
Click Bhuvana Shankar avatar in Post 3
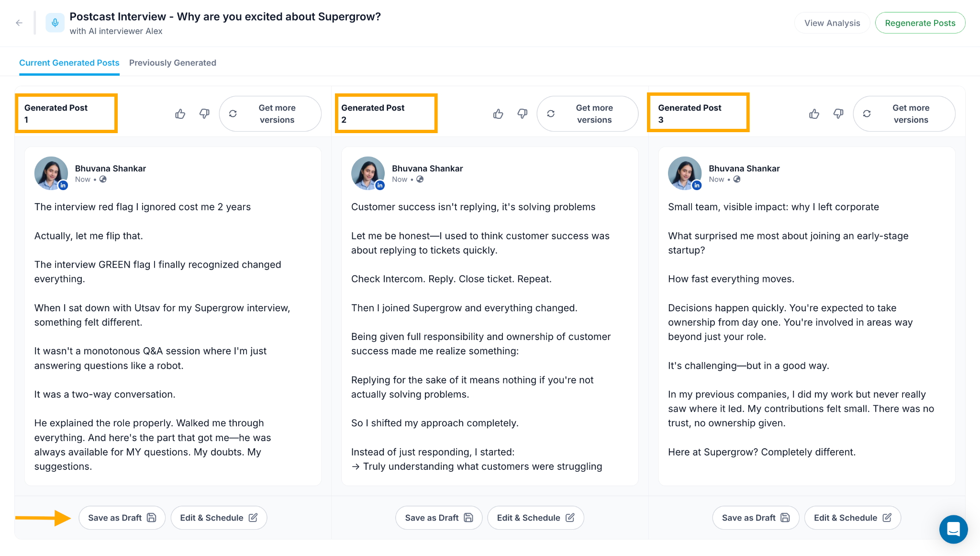tap(685, 173)
